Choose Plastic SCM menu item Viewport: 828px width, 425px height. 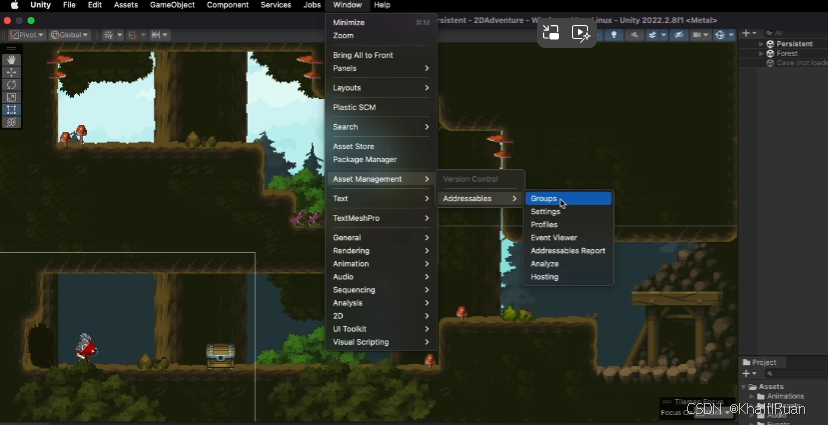pos(381,107)
